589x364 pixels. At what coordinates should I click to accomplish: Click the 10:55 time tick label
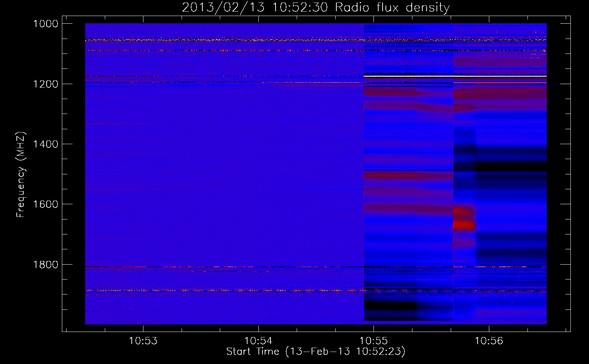[374, 341]
